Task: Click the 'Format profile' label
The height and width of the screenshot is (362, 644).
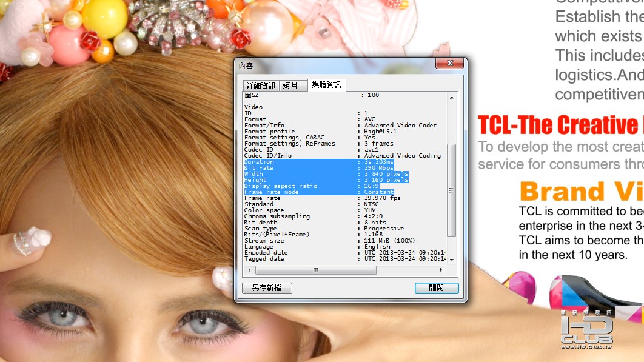Action: point(269,132)
